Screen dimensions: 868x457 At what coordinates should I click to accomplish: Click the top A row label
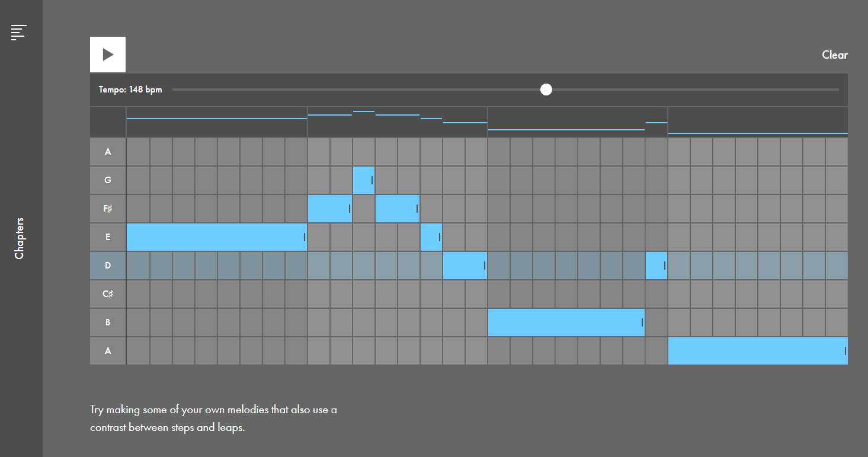pos(108,152)
